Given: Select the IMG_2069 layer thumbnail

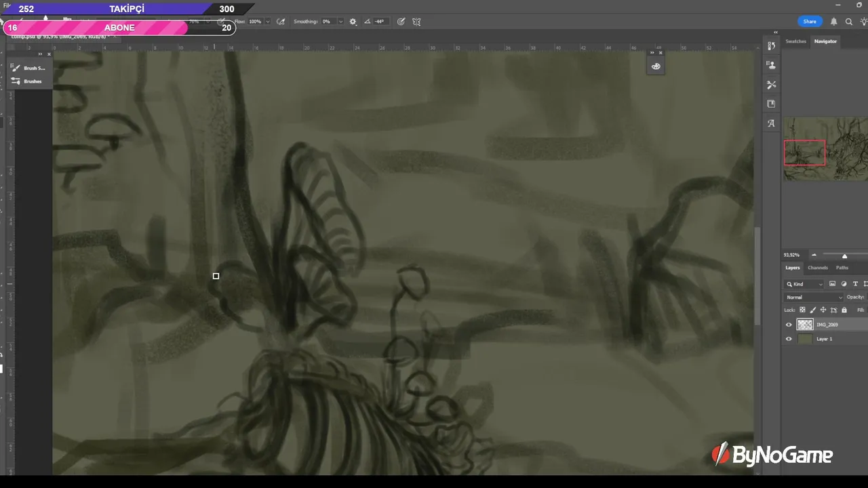Looking at the screenshot, I should [805, 325].
